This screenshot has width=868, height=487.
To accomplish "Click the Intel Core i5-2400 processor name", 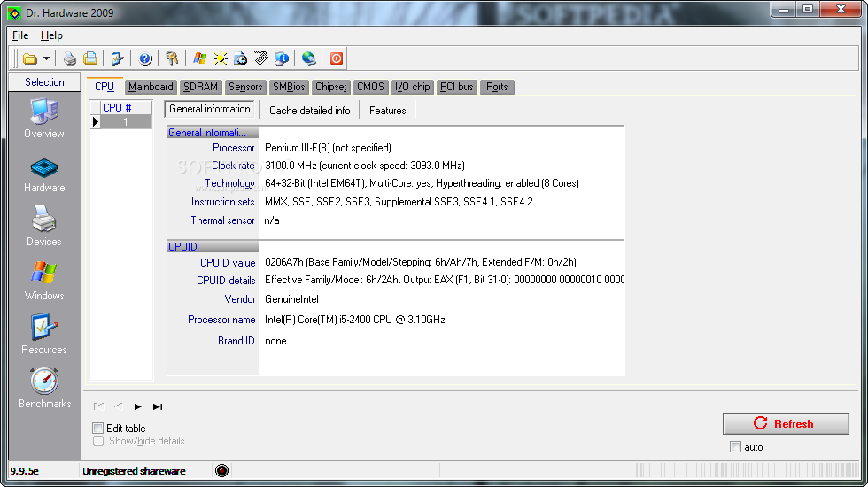I will (355, 320).
